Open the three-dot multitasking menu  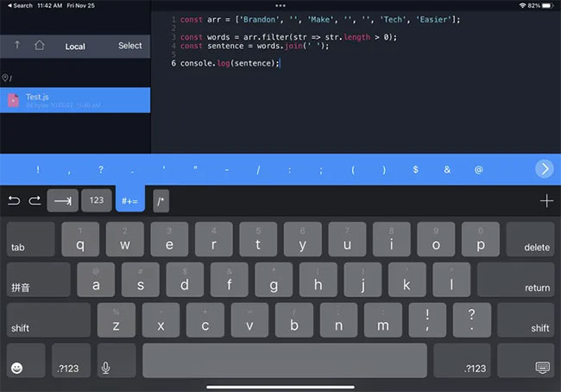click(280, 5)
